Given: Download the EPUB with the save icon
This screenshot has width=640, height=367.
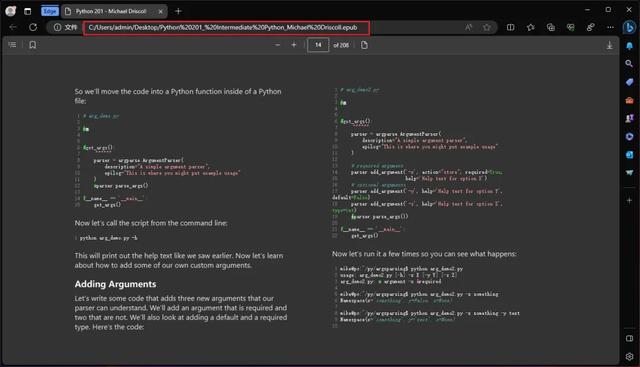Looking at the screenshot, I should (x=609, y=45).
